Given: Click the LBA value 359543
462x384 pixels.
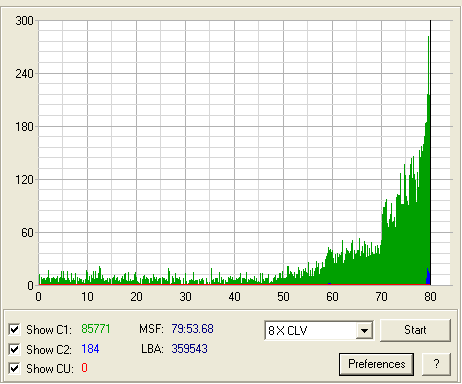Looking at the screenshot, I should click(x=189, y=349).
